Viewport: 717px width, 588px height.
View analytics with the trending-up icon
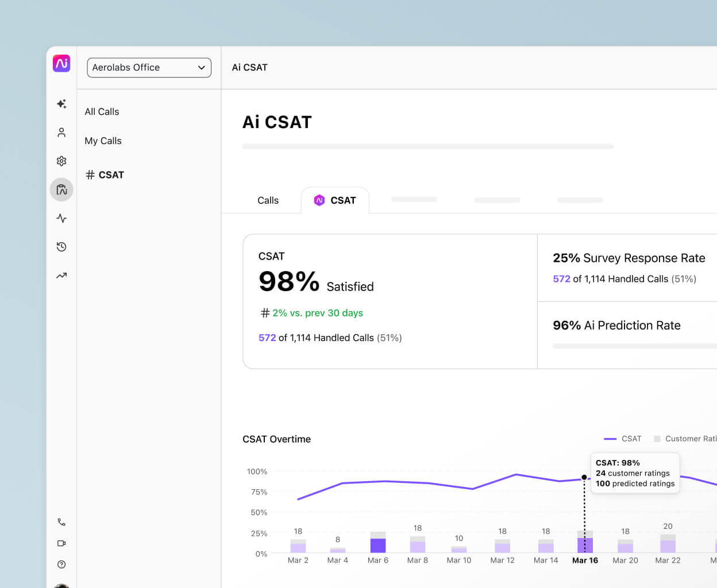pyautogui.click(x=61, y=276)
